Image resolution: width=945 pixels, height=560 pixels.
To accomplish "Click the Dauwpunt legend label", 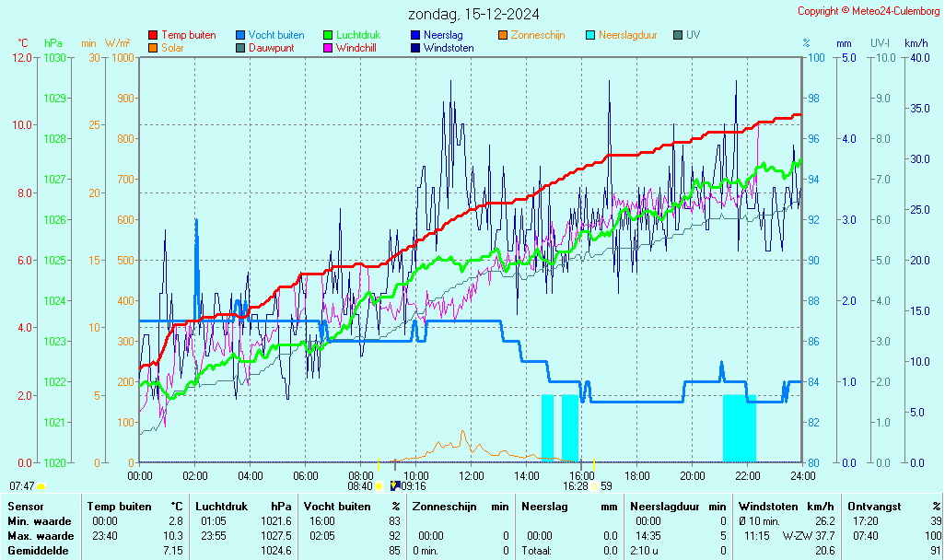I will coord(271,48).
